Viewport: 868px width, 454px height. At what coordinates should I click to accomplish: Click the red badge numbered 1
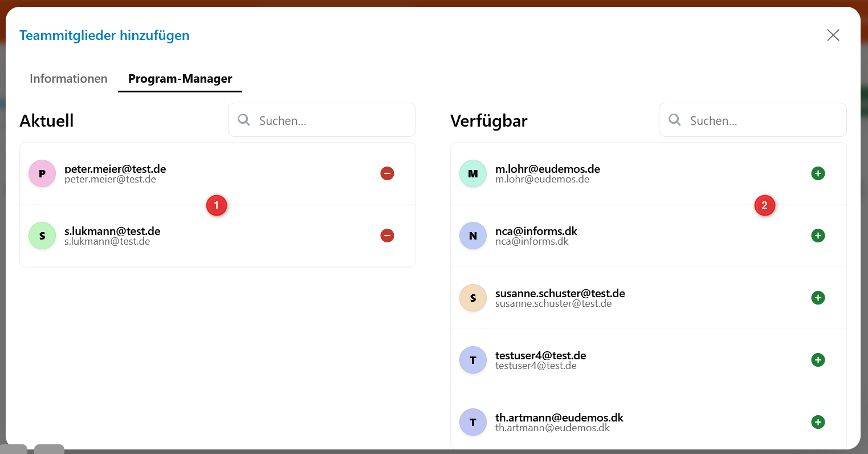coord(217,205)
